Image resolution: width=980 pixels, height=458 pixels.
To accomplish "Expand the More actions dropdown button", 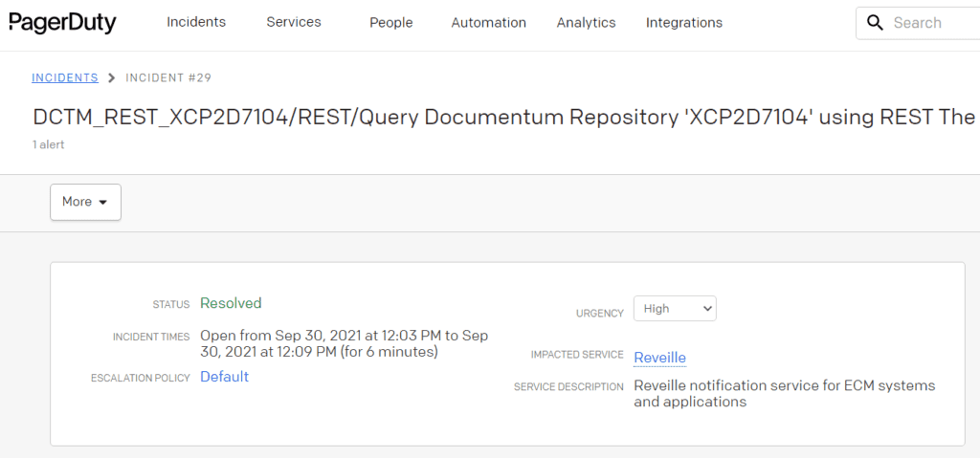I will pyautogui.click(x=85, y=202).
